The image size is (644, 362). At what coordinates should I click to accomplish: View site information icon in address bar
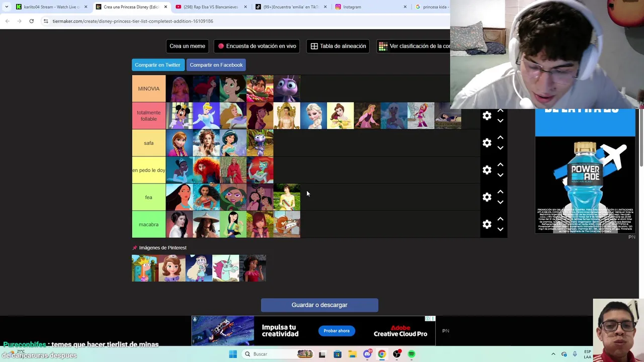pyautogui.click(x=46, y=21)
